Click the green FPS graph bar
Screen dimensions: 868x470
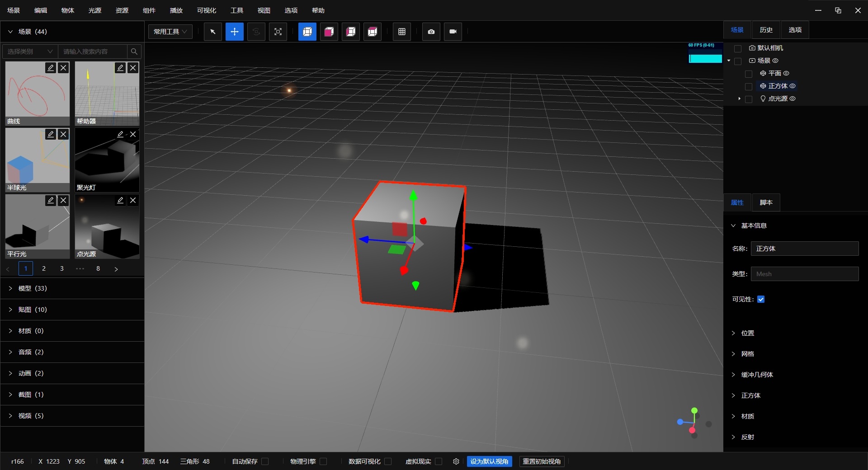[705, 58]
